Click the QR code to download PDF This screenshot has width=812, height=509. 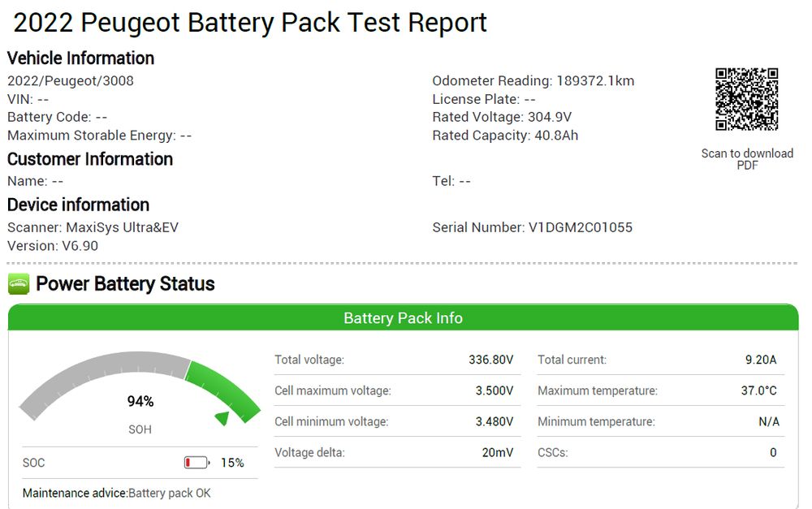747,99
